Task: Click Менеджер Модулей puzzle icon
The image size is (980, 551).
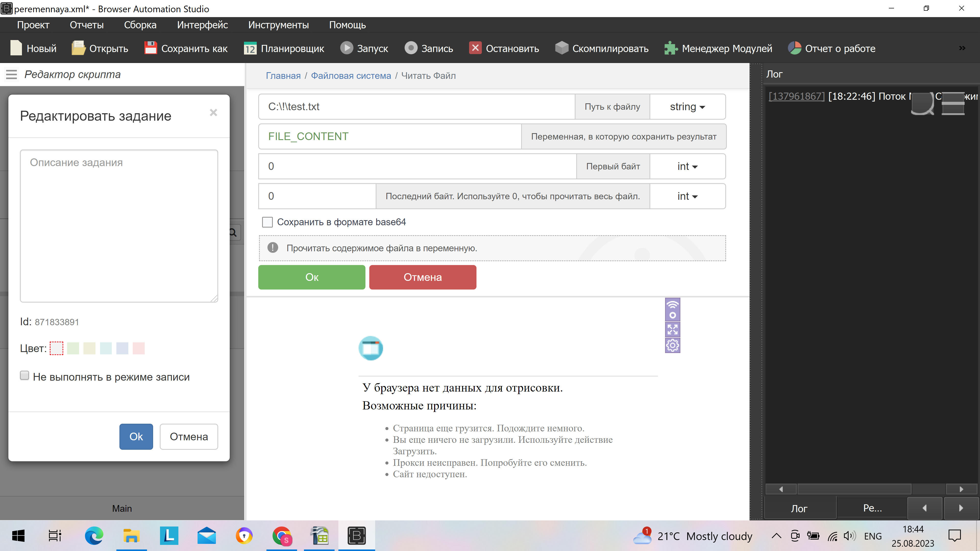Action: 671,48
